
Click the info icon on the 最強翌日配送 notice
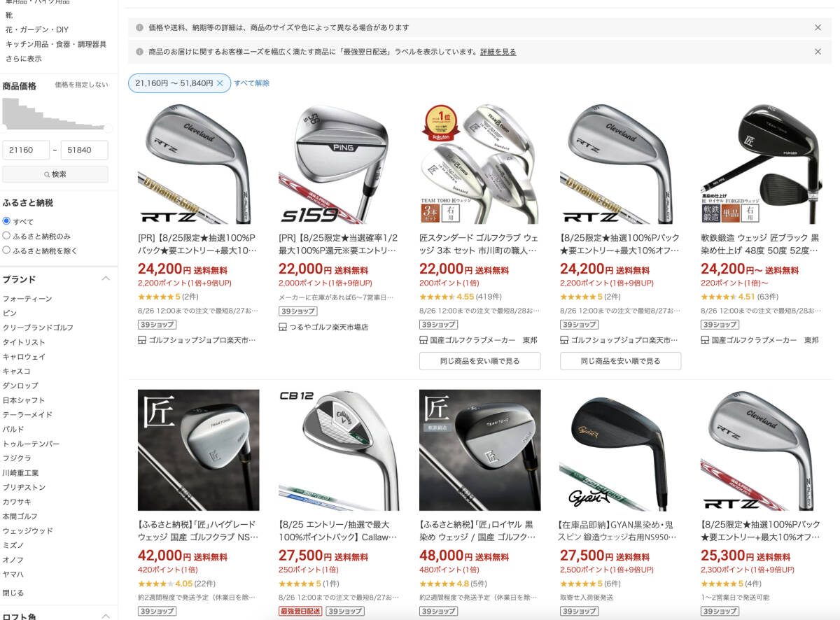140,52
